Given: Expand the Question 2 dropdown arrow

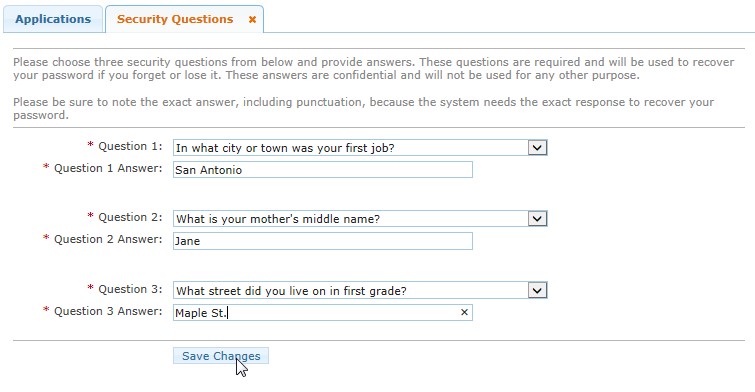Looking at the screenshot, I should [x=537, y=219].
